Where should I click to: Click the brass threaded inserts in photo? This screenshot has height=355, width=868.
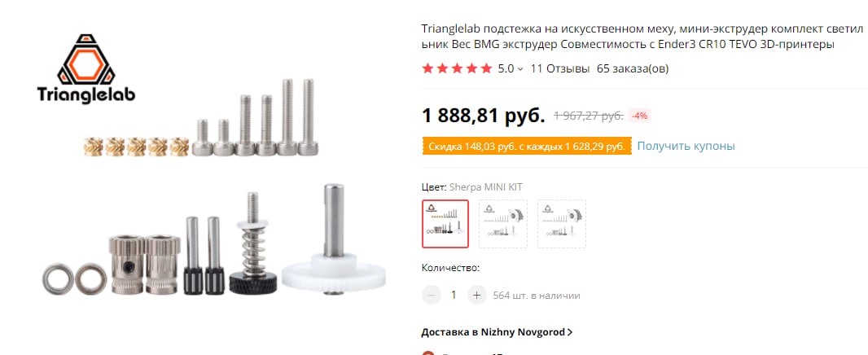[x=138, y=146]
